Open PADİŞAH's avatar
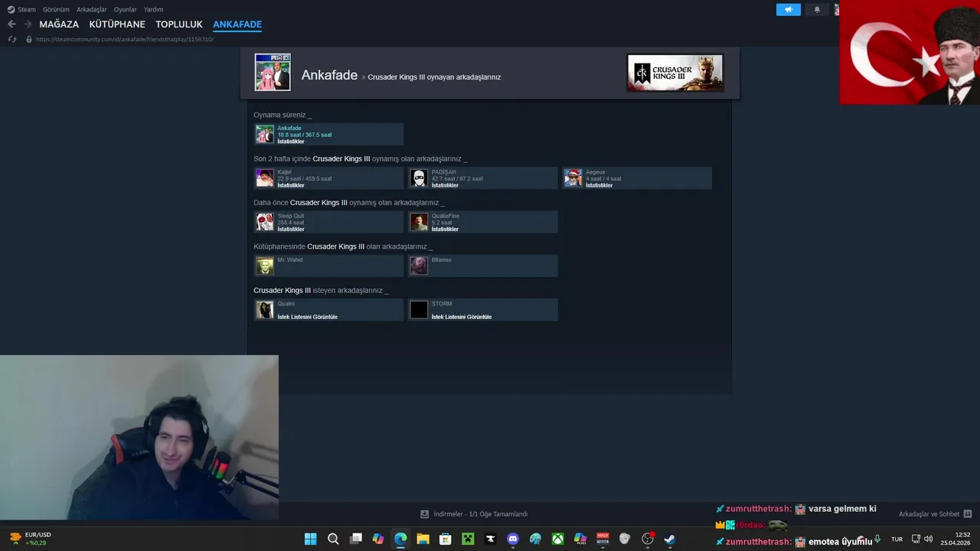980x551 pixels. pos(419,178)
